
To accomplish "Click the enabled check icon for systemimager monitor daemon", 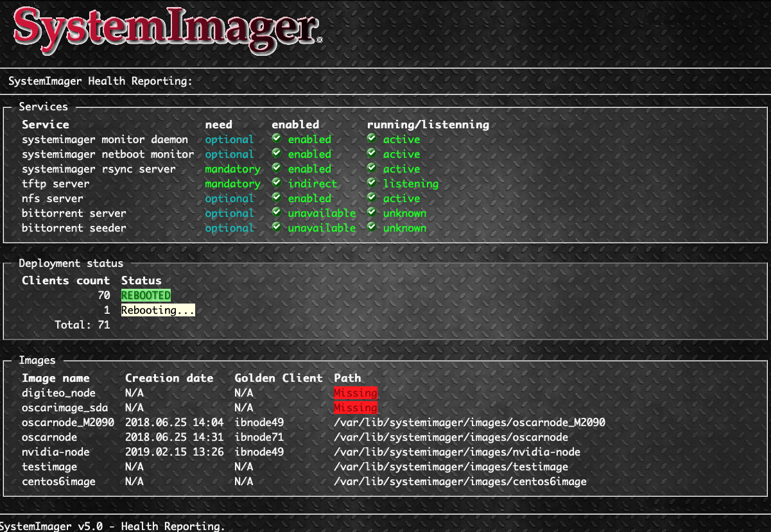I will 277,139.
